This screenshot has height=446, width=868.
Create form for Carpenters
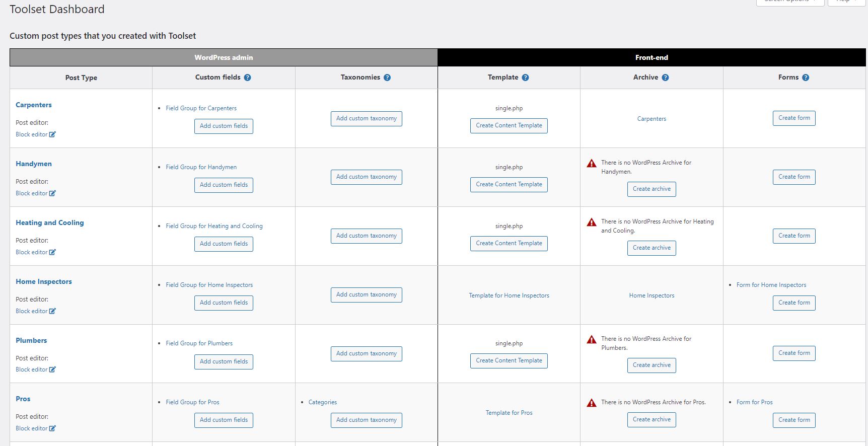(x=794, y=118)
